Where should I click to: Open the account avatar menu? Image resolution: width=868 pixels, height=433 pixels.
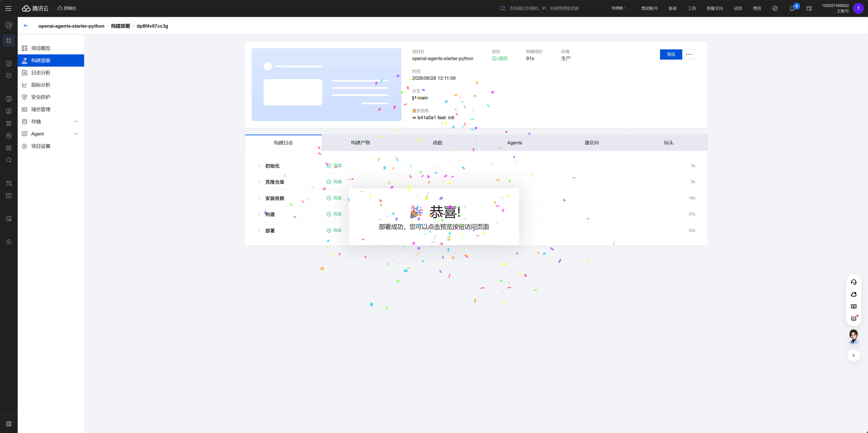pyautogui.click(x=858, y=8)
